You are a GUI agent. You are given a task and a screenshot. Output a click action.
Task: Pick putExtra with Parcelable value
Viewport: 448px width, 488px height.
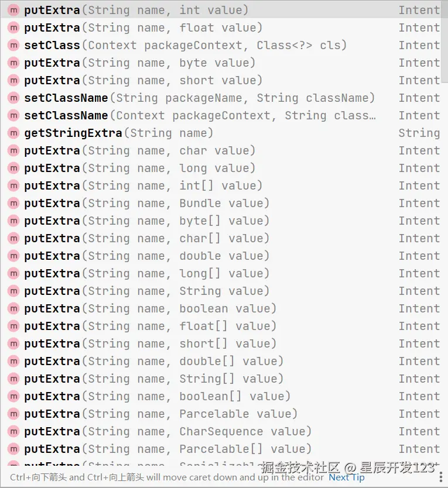(160, 414)
